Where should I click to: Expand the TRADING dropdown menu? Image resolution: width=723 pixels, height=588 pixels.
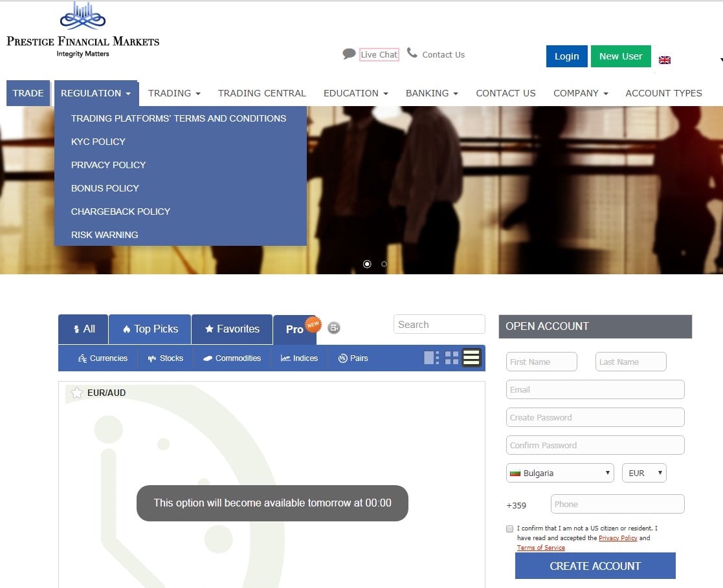(x=174, y=93)
